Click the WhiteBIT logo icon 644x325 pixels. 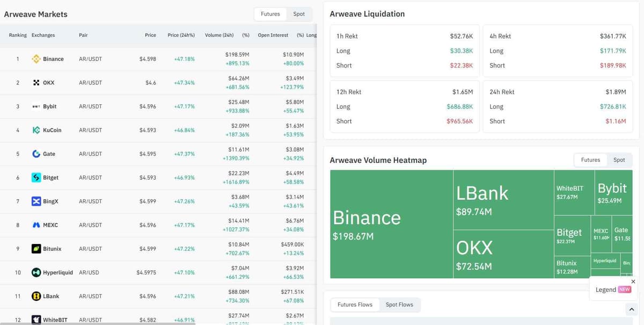click(36, 320)
